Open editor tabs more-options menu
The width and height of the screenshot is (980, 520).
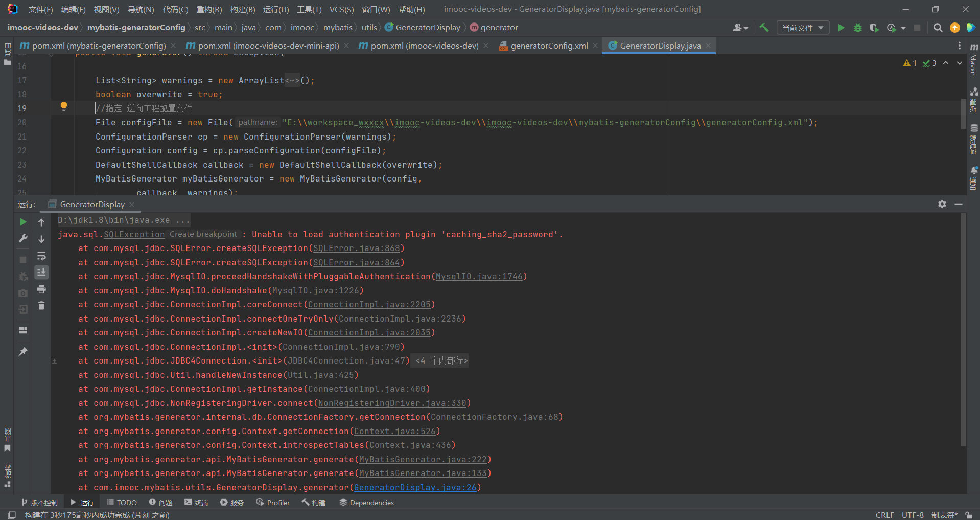point(959,46)
